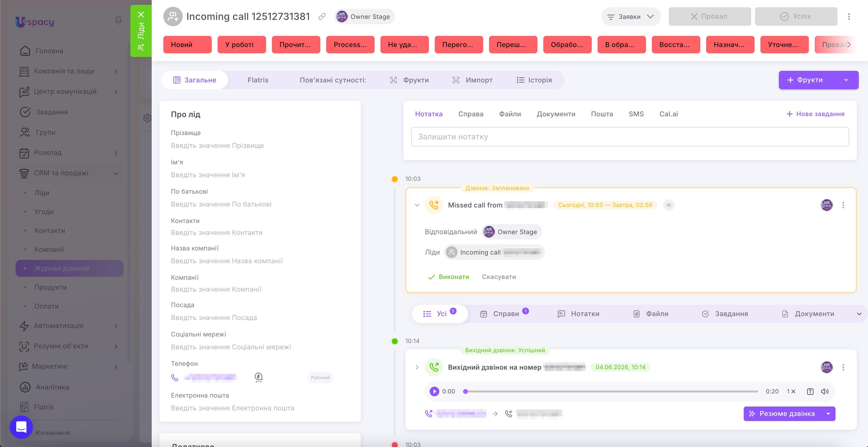Click outgoing call green phone icon
868x447 pixels.
coord(434,367)
